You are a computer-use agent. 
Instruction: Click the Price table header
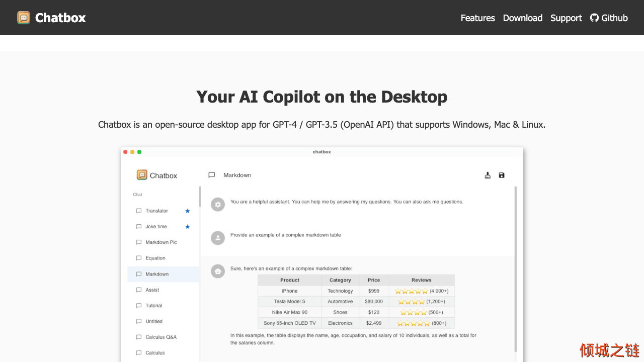pos(374,280)
